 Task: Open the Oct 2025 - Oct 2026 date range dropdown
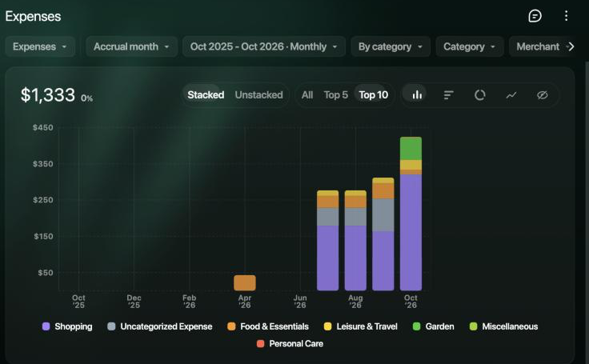click(x=264, y=46)
